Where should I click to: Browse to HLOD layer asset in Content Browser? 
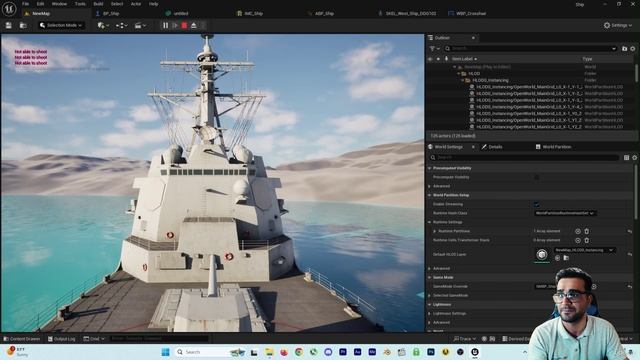tap(566, 258)
